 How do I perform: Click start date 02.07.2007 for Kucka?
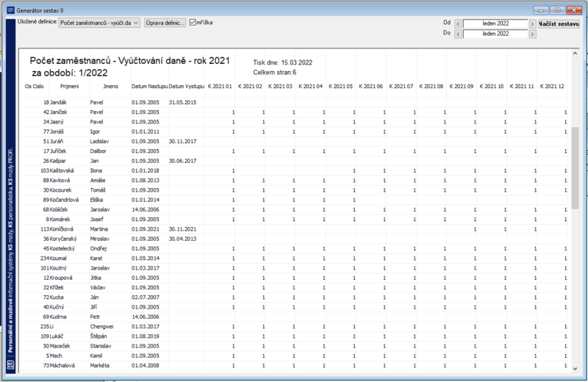146,298
